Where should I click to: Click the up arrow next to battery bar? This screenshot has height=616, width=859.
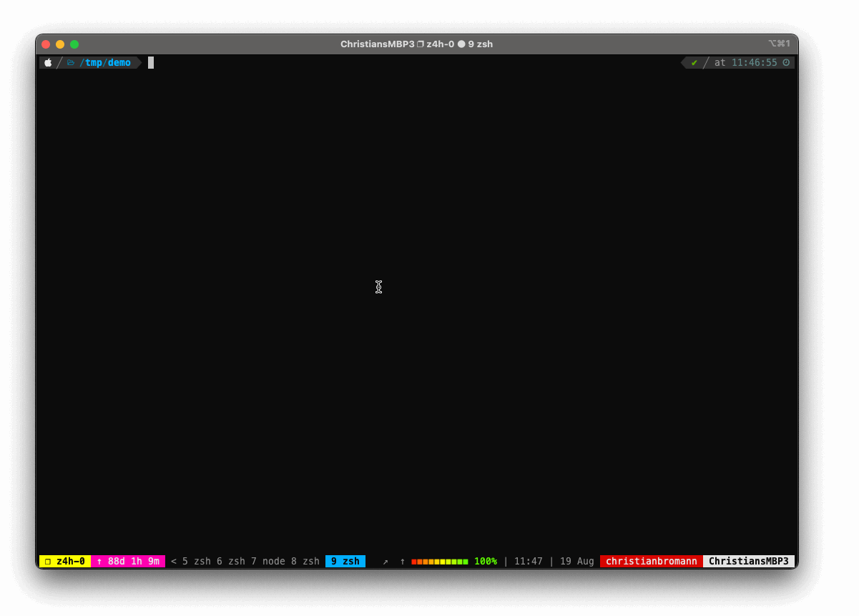point(403,562)
